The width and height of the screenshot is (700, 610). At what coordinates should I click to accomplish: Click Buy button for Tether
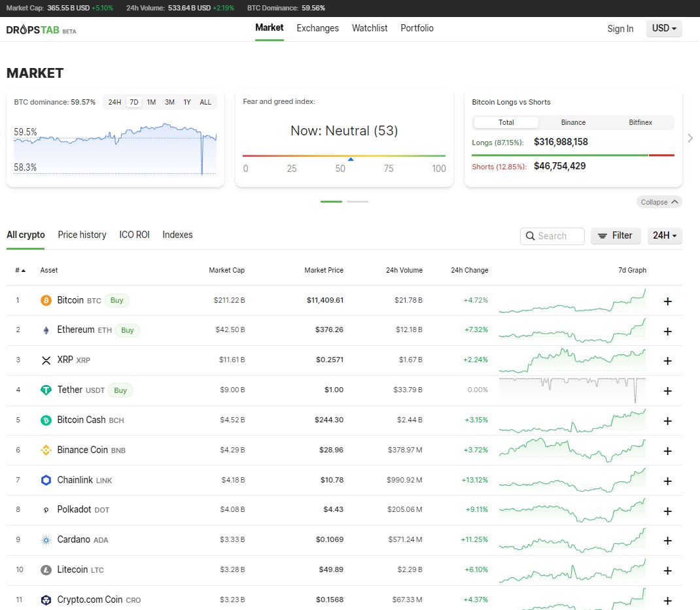(x=120, y=390)
